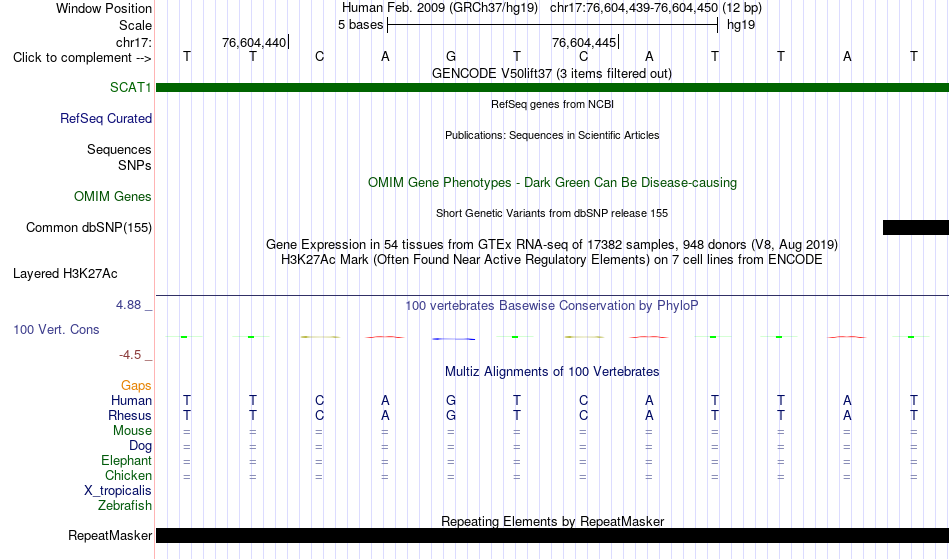
Task: Click the Elephant alignment row label
Action: pos(126,460)
